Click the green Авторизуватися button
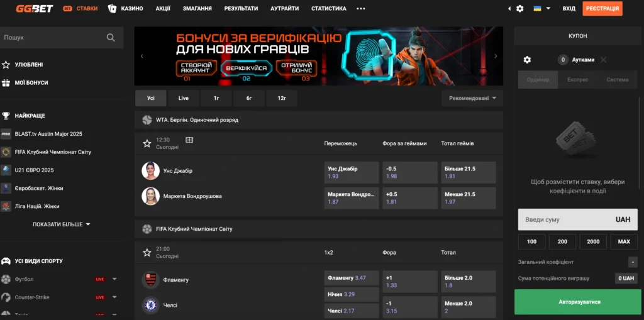 [x=579, y=302]
